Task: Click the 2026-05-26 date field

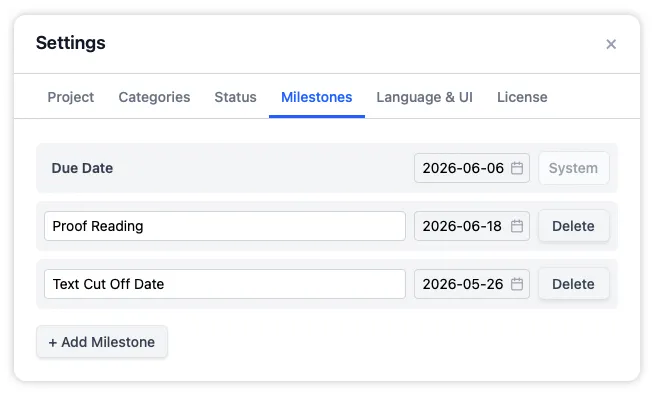Action: [x=472, y=284]
